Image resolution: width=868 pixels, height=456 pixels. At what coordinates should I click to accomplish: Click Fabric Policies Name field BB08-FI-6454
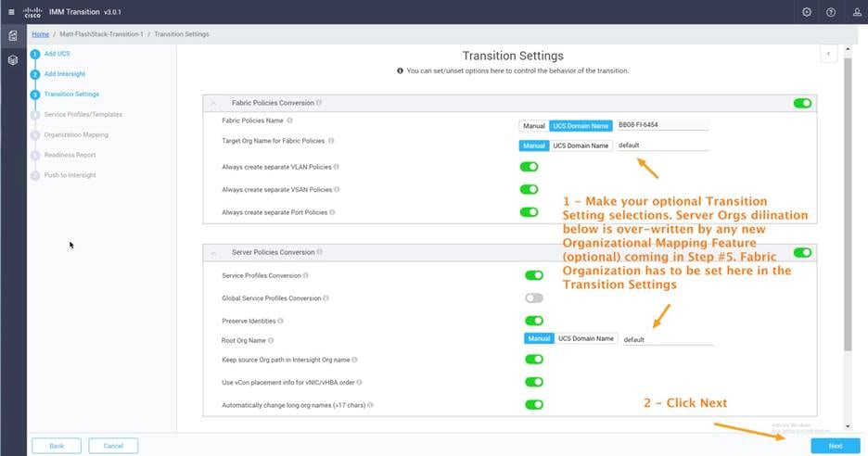pos(663,125)
